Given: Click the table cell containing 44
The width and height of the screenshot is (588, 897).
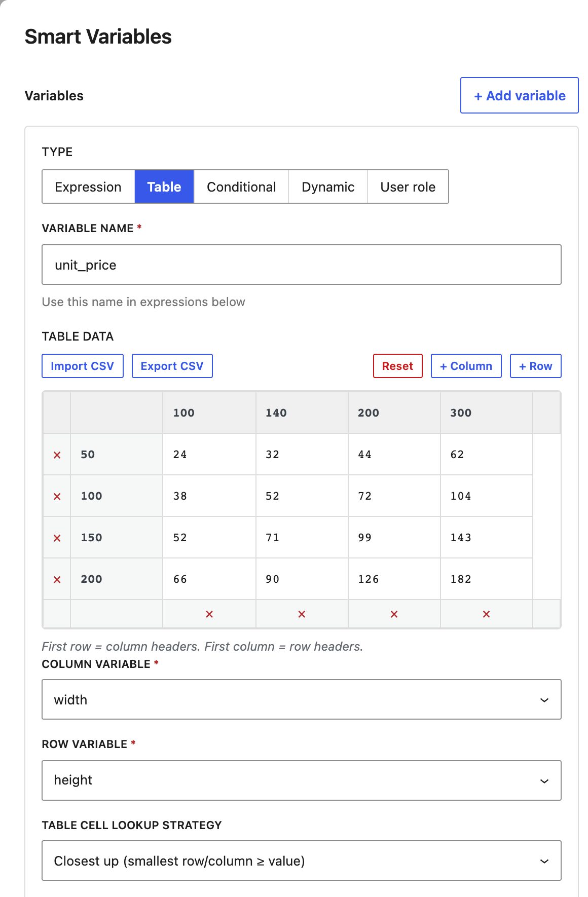Looking at the screenshot, I should point(394,455).
